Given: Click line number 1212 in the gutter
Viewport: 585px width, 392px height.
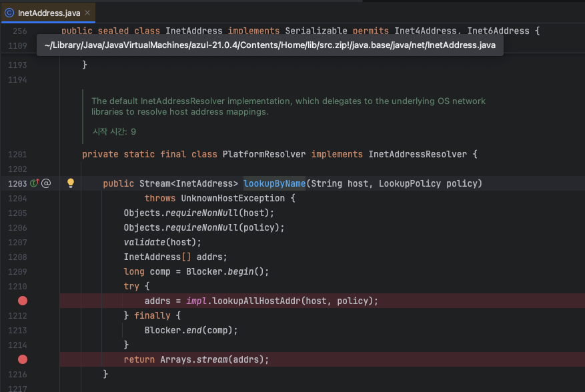Looking at the screenshot, I should (17, 315).
